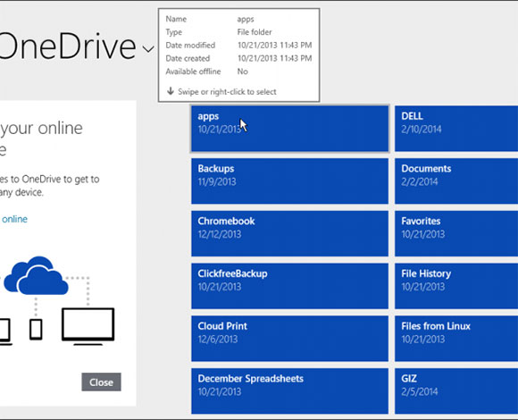Click the phone device illustration
Viewport: 518px width, 420px height.
coord(36,329)
